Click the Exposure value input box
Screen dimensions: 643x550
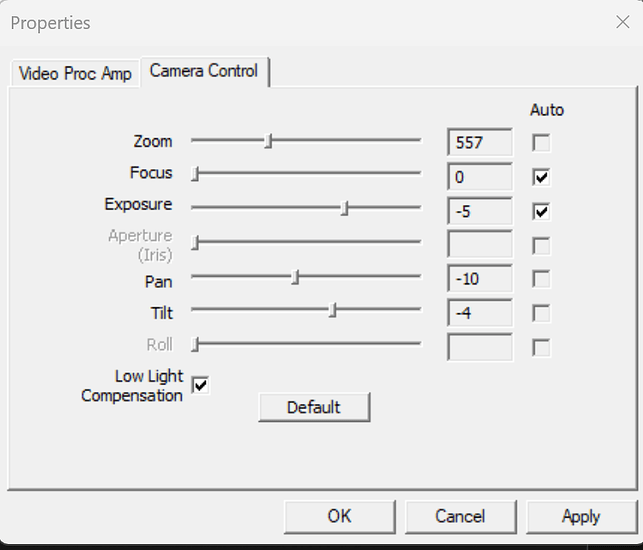point(480,211)
